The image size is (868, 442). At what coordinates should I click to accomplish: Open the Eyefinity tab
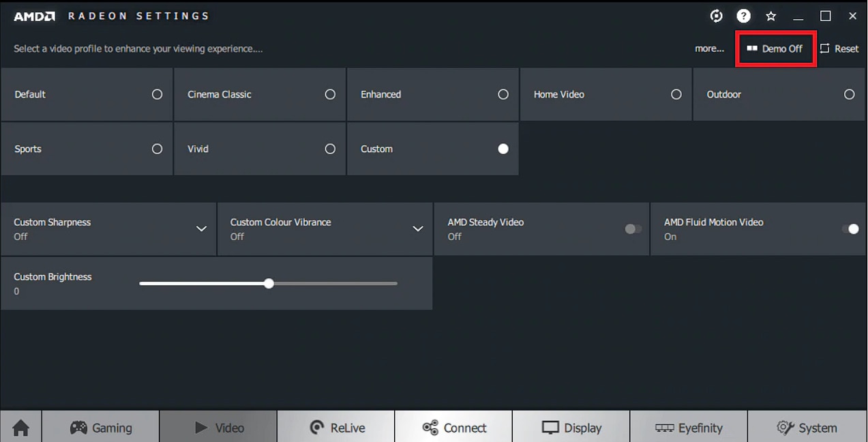689,427
